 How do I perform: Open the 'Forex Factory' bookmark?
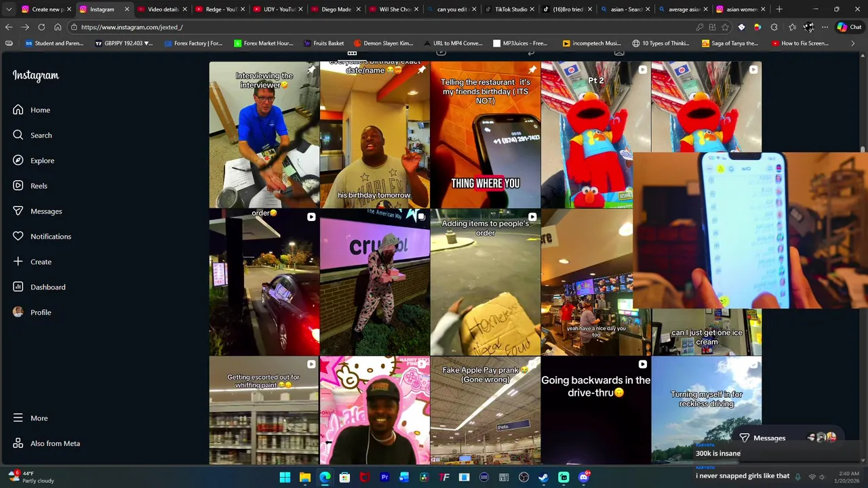tap(193, 43)
